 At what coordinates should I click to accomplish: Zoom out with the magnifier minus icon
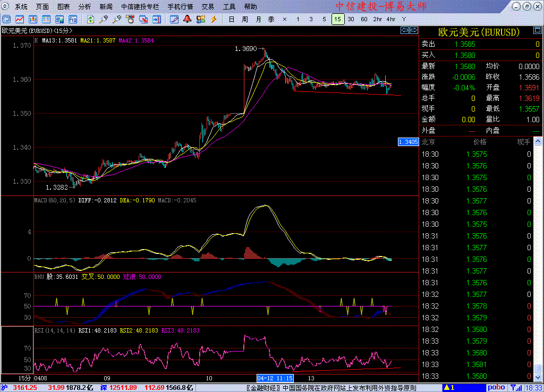[x=116, y=19]
